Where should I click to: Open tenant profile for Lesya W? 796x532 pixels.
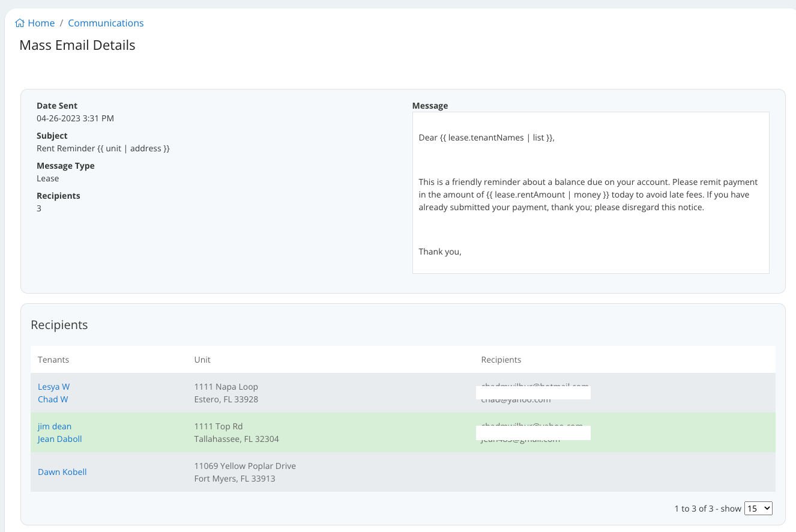(x=53, y=386)
